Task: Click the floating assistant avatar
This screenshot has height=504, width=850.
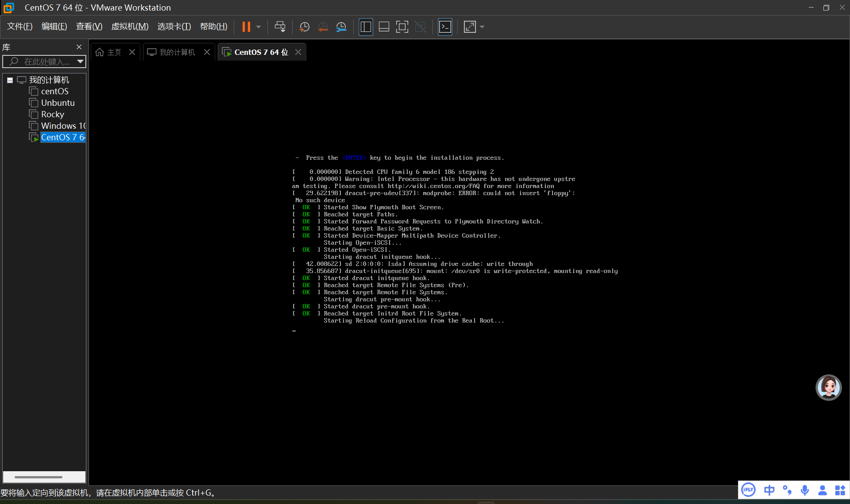Action: pyautogui.click(x=828, y=388)
